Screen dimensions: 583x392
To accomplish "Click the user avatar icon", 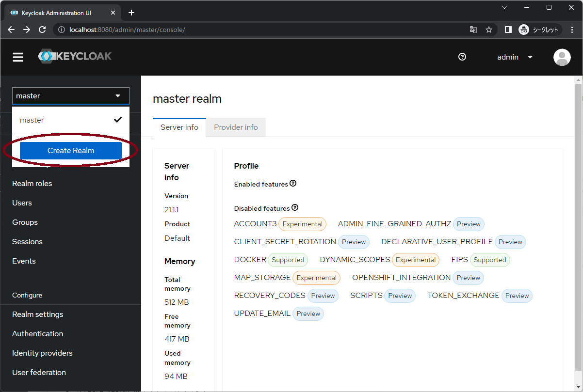I will click(562, 57).
